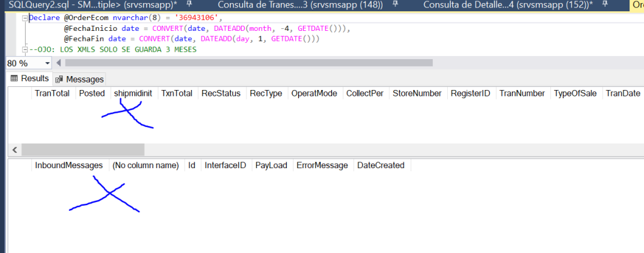Click the editor horizontal scrollbar thumb
Viewport: 644px width, 253px height.
point(249,63)
